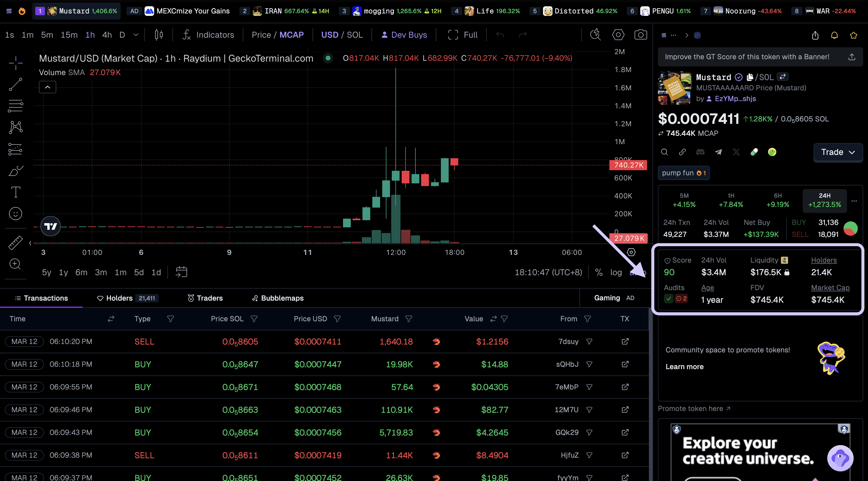868x481 pixels.
Task: Toggle Dev Buys markers on the chart
Action: click(x=404, y=35)
